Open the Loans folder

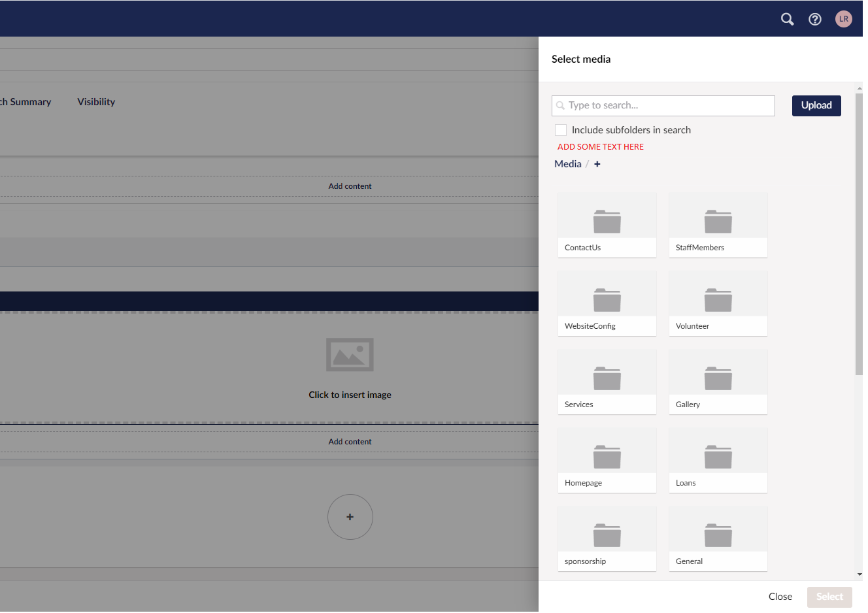pyautogui.click(x=718, y=460)
